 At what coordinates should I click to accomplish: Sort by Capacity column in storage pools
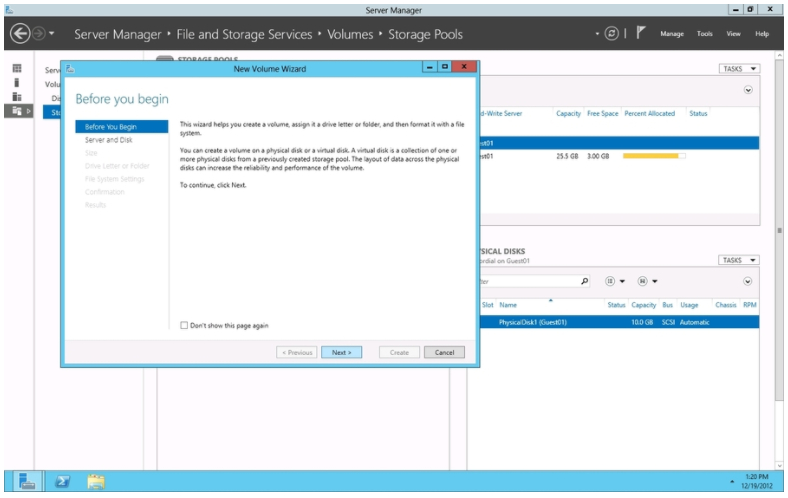(568, 114)
